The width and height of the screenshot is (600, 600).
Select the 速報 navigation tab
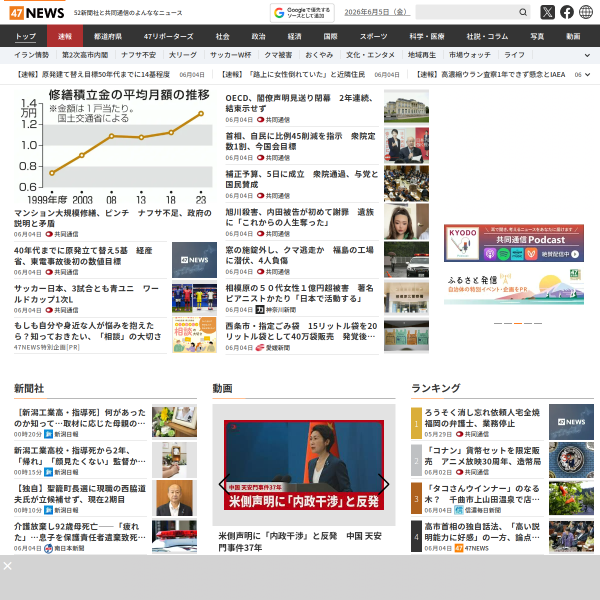(65, 36)
